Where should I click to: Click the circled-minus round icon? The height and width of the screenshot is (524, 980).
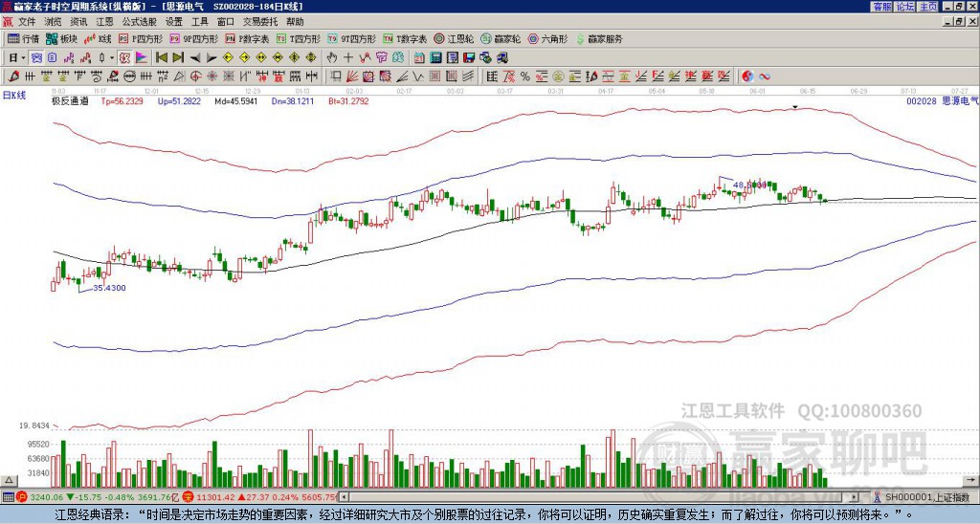point(129,76)
